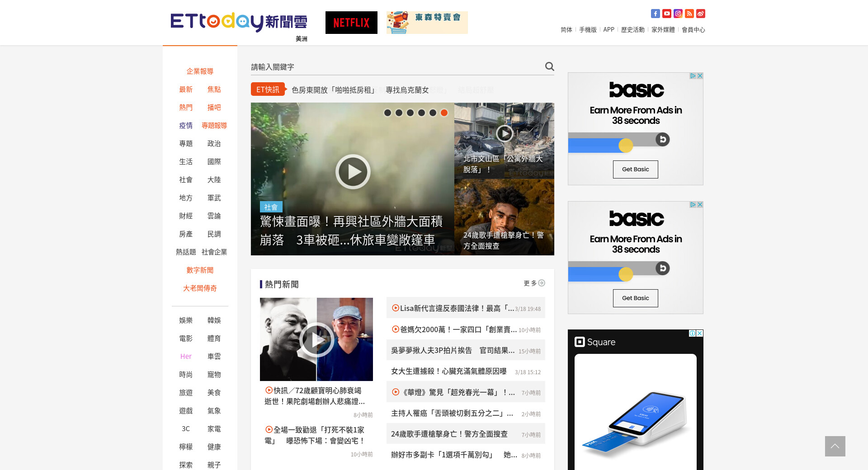Open 大老闆傳奇 sidebar section
This screenshot has height=470, width=868.
(200, 288)
